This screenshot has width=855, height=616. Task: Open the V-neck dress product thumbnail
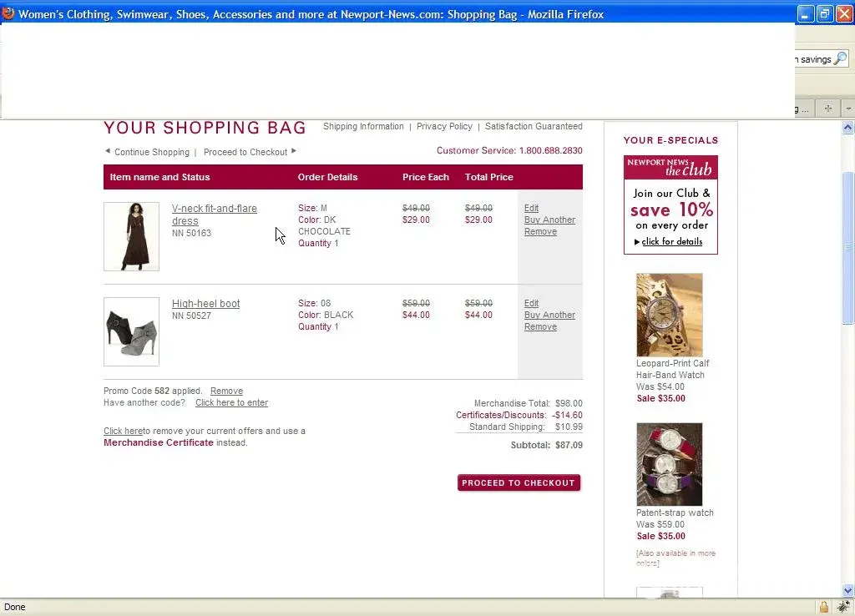(131, 236)
